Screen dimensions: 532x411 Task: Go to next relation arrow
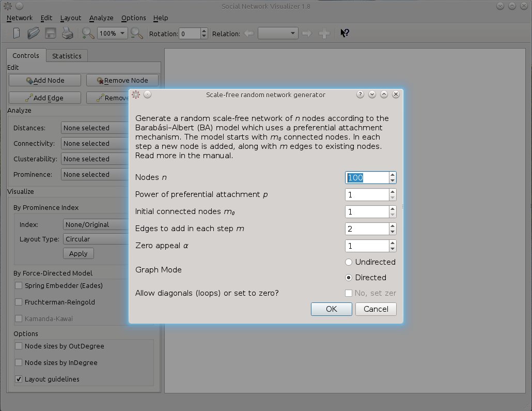coord(307,33)
